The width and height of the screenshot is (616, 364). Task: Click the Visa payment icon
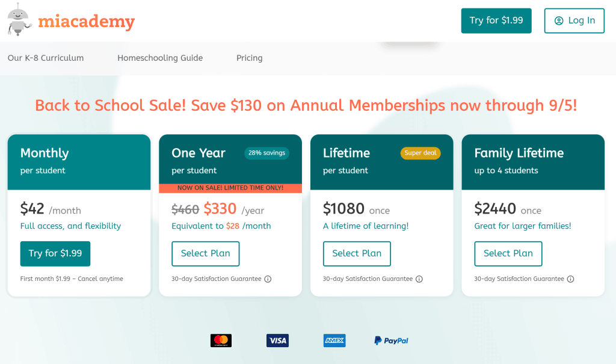click(x=277, y=341)
